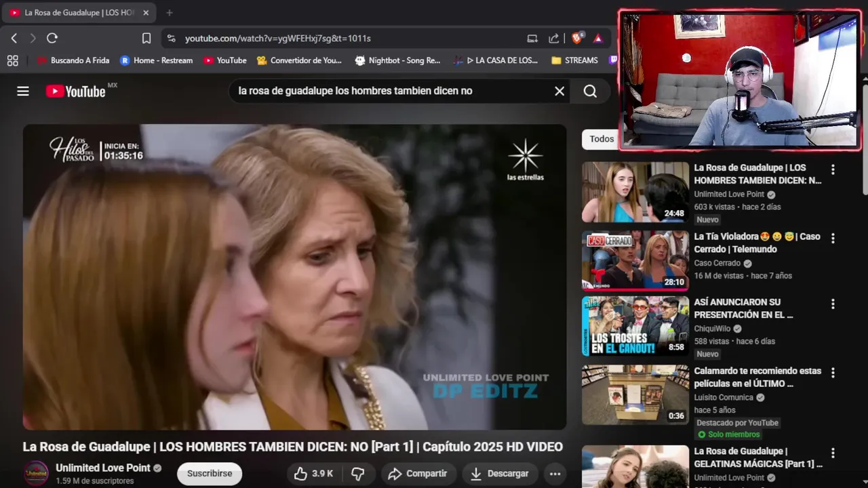Viewport: 868px width, 488px height.
Task: Open Caso Cerrado channel link
Action: 717,263
